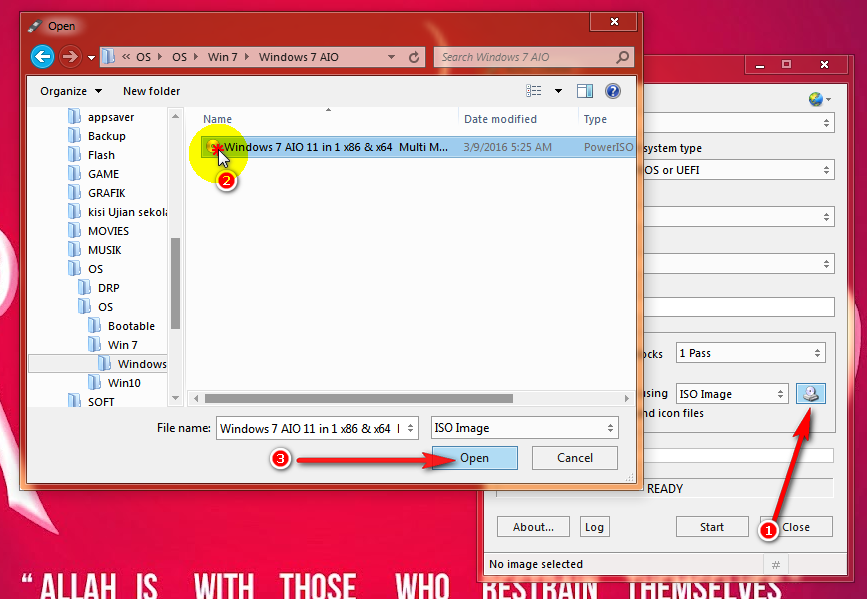Click the Open button
The height and width of the screenshot is (599, 867).
point(474,458)
